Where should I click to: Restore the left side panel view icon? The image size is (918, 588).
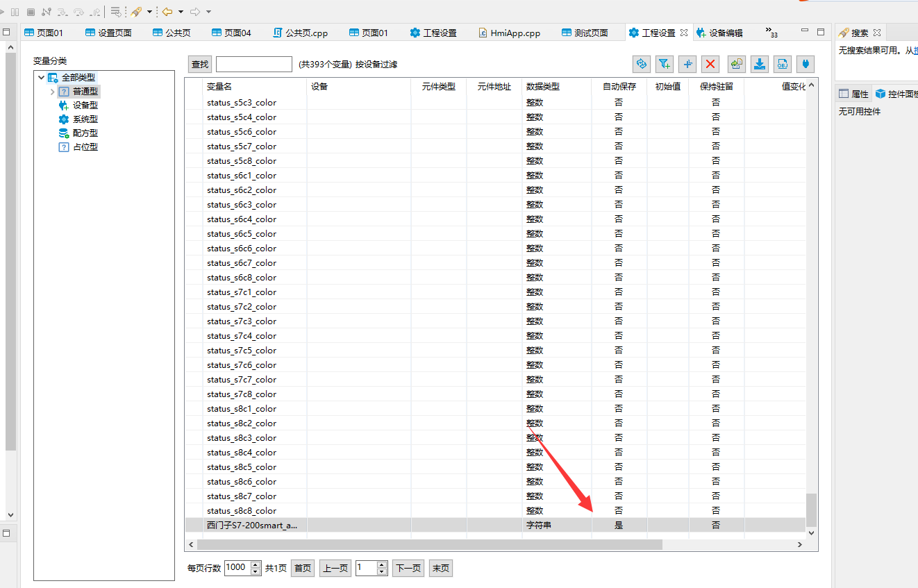[x=6, y=32]
